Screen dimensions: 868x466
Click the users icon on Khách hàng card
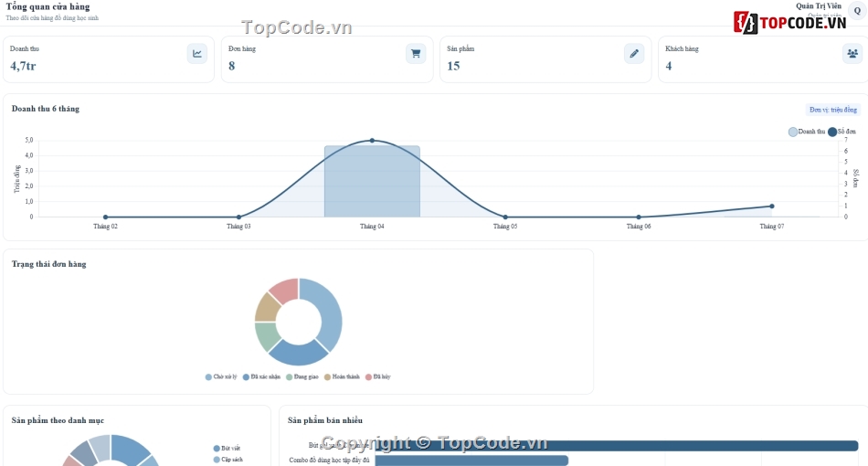point(852,54)
